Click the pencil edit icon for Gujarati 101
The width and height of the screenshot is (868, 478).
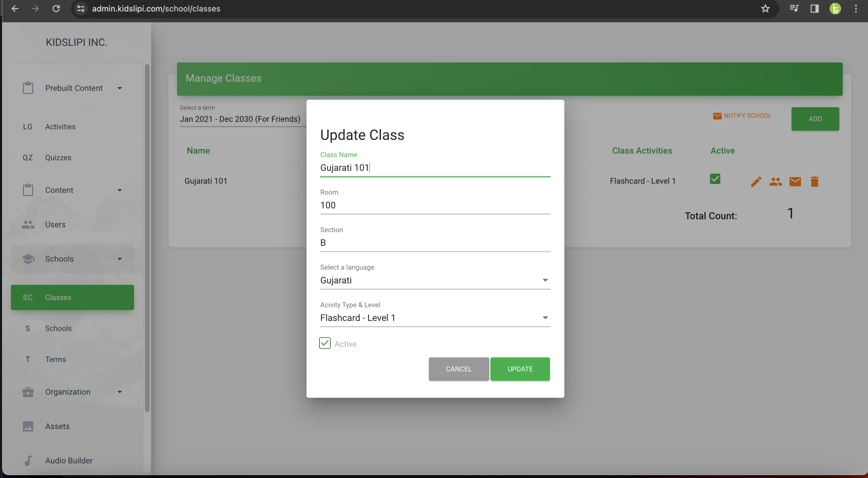(x=756, y=182)
